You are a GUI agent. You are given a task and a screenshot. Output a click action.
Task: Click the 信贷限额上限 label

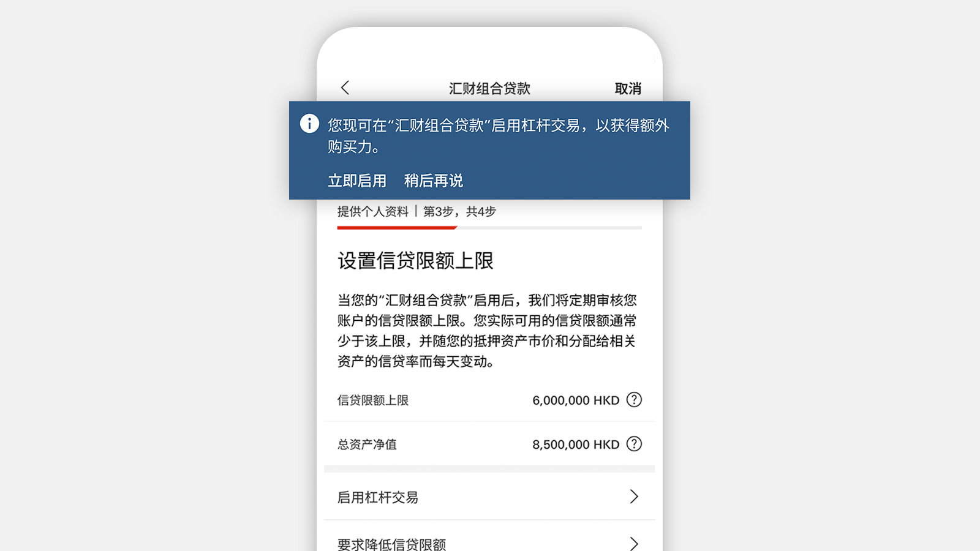[373, 400]
